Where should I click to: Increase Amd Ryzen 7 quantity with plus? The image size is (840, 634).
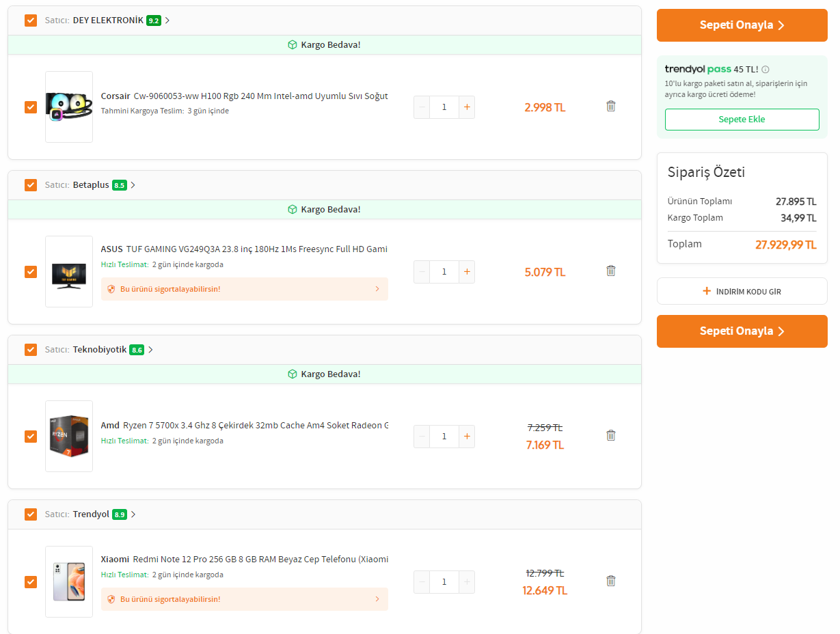point(467,437)
